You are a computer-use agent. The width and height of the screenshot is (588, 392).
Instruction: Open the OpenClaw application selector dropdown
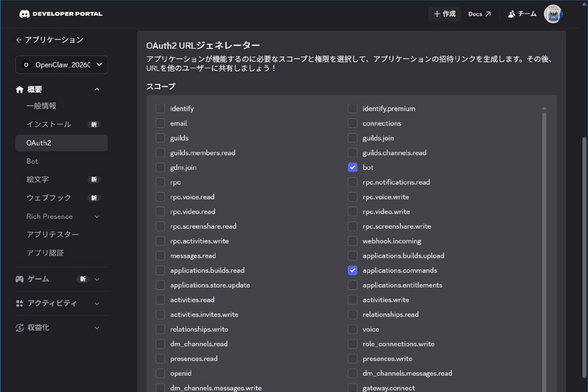61,65
